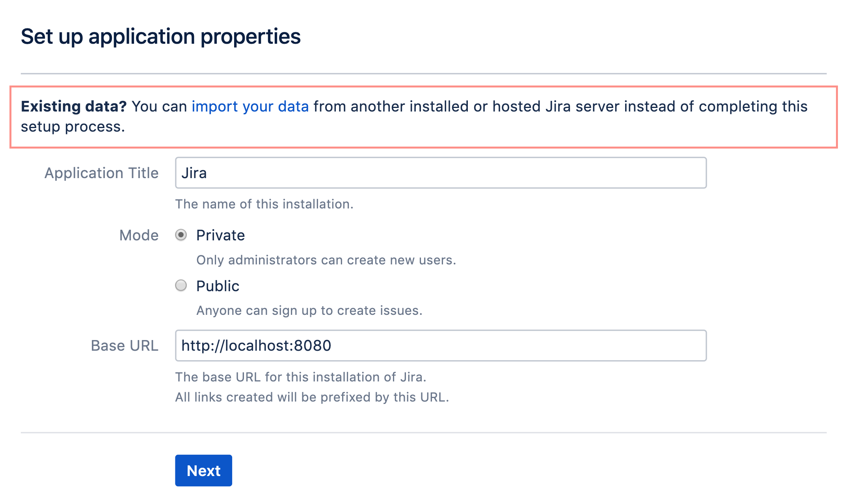Focus the Base URL text field
This screenshot has width=847, height=504.
tap(440, 346)
